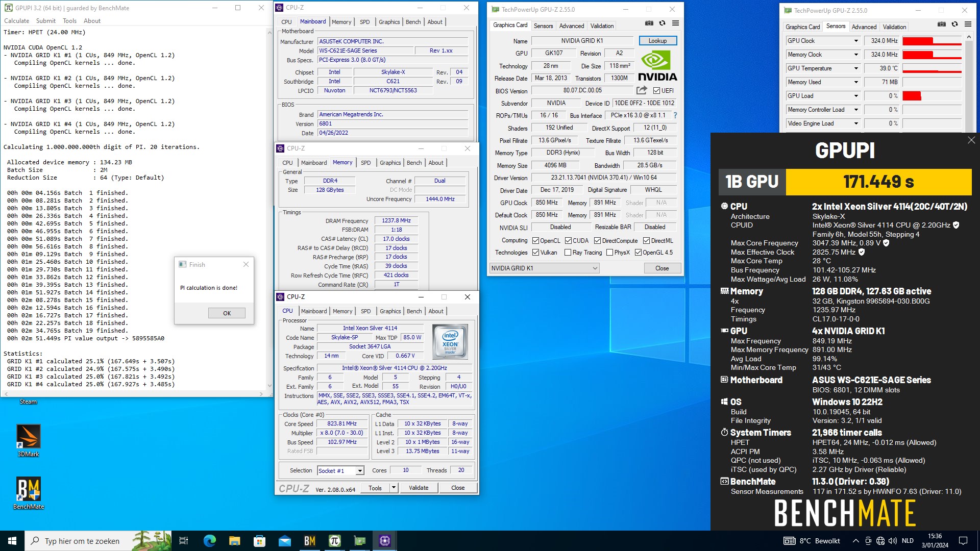
Task: Switch to CPU-Z on the taskbar
Action: (x=384, y=541)
